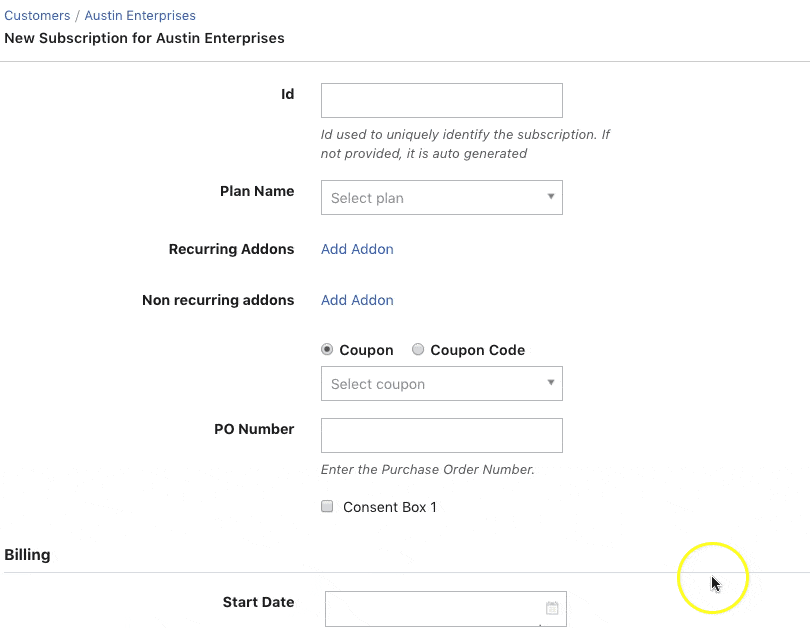This screenshot has height=628, width=810.
Task: Select the Coupon radio button
Action: (327, 350)
